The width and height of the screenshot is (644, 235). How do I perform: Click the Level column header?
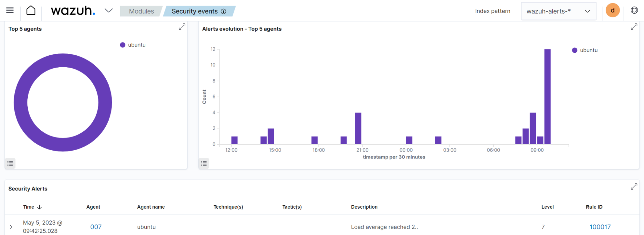pyautogui.click(x=547, y=207)
